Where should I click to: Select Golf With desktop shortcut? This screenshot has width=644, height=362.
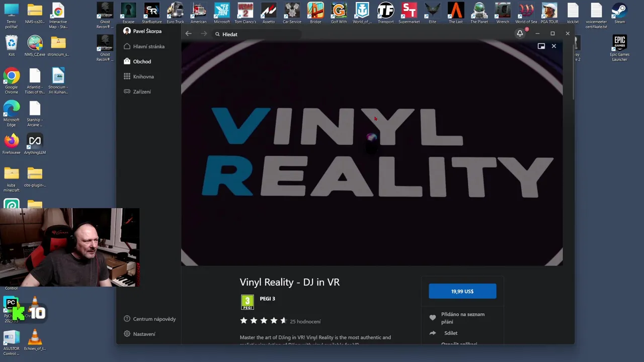coord(339,14)
